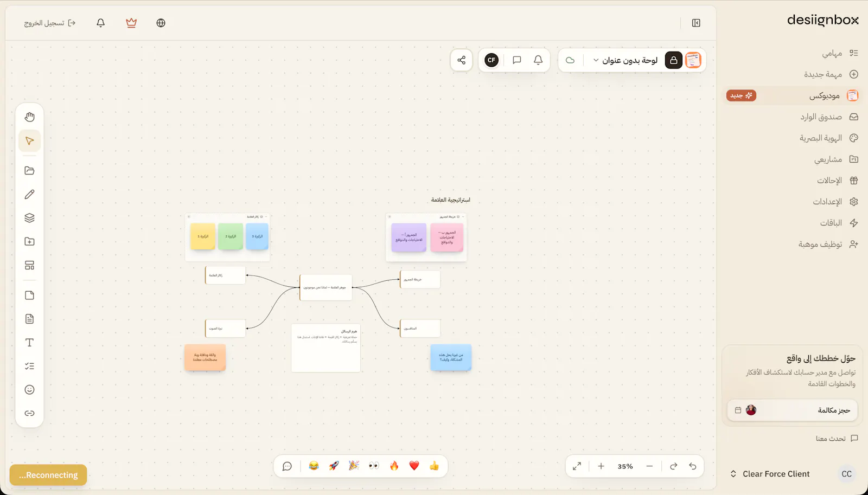The image size is (868, 495).
Task: React with fire emoji
Action: (394, 466)
